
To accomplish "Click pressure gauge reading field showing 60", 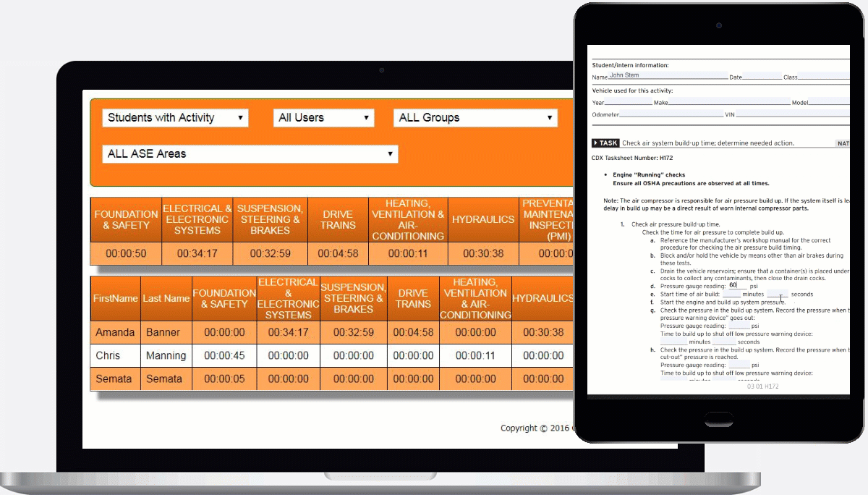I will 736,286.
